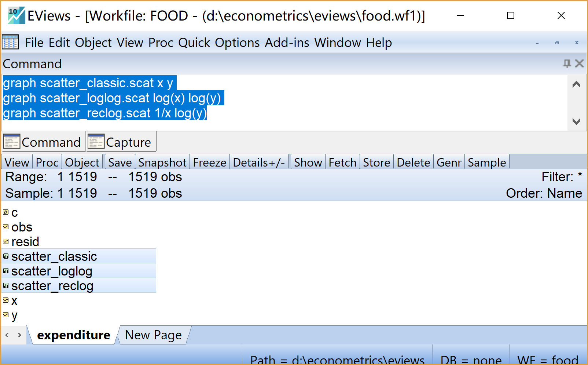The height and width of the screenshot is (365, 588).
Task: Click the scatter_loglog graph object icon
Action: pos(5,271)
